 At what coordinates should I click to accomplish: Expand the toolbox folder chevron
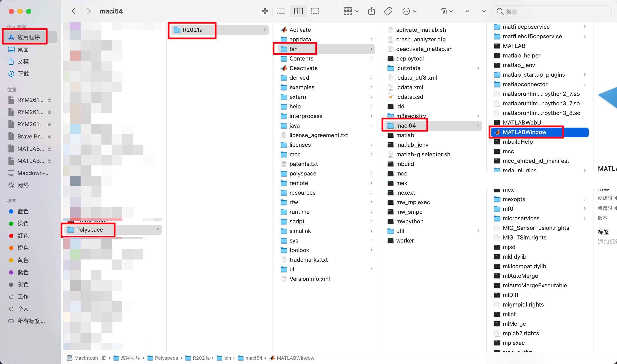(x=371, y=250)
